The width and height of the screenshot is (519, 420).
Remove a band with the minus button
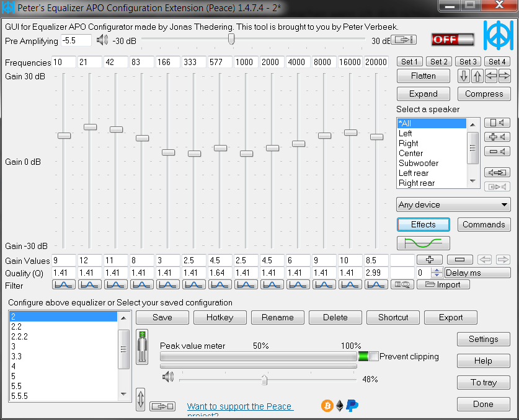(x=459, y=260)
